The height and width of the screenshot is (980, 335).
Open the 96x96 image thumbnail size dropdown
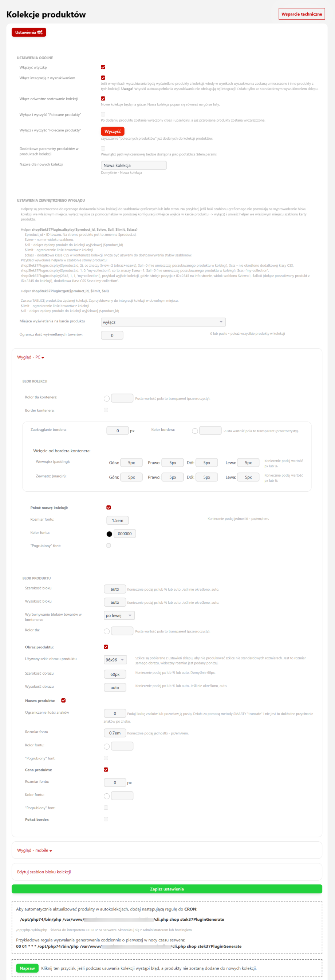(115, 660)
